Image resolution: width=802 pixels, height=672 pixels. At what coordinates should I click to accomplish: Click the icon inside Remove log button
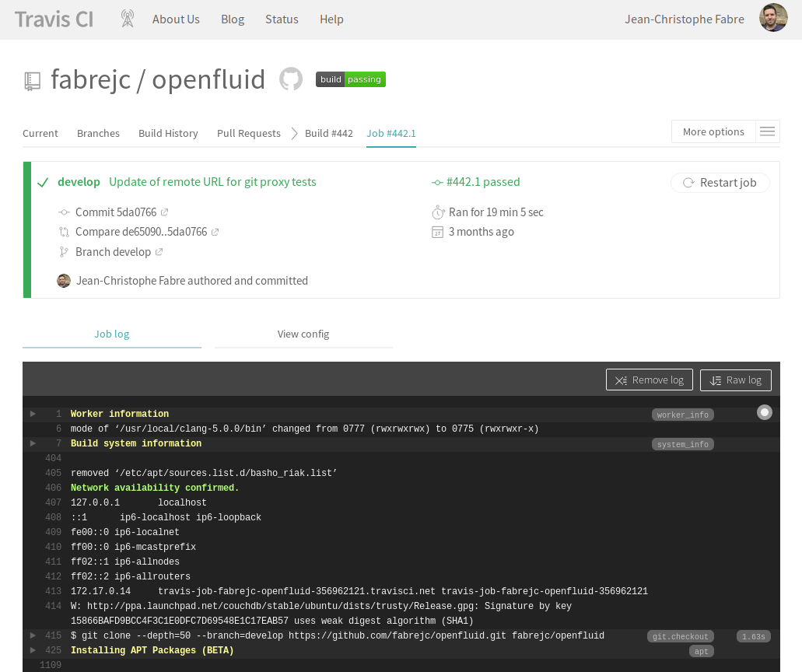pyautogui.click(x=621, y=380)
